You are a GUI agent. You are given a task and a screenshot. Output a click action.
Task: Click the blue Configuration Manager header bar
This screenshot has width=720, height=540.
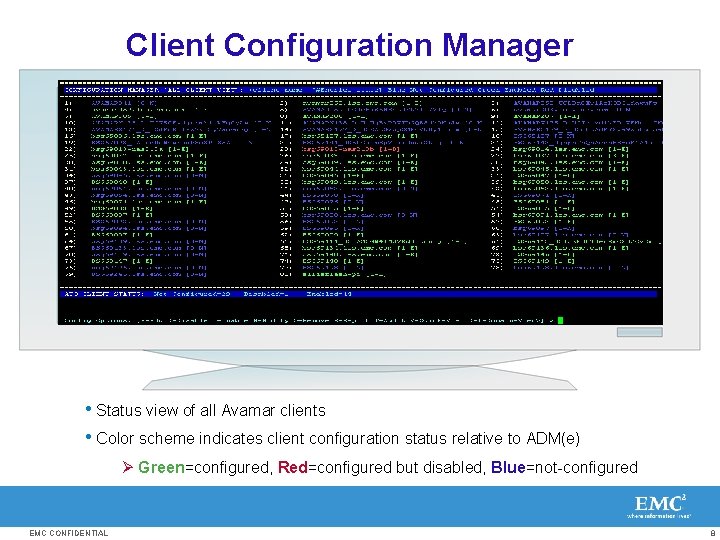[361, 90]
